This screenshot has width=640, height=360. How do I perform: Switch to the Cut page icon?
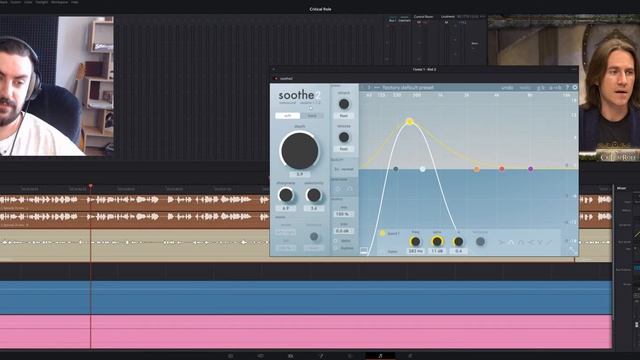coord(260,356)
